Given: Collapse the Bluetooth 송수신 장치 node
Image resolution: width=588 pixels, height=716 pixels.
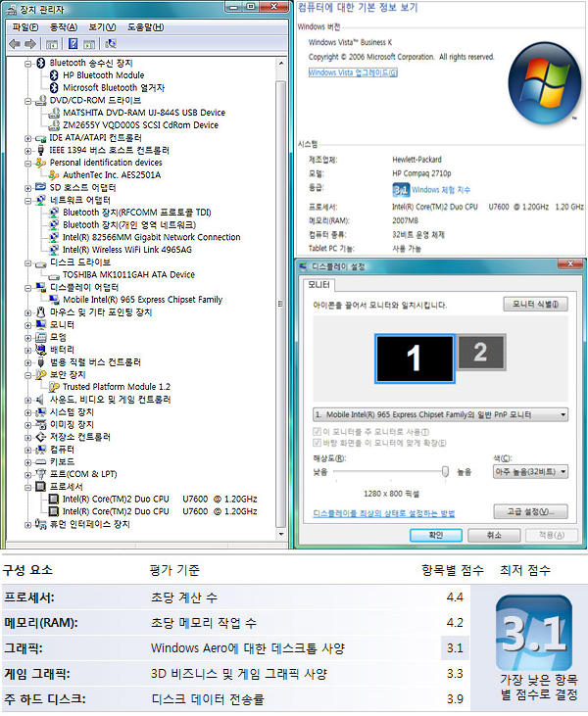Looking at the screenshot, I should (x=27, y=64).
